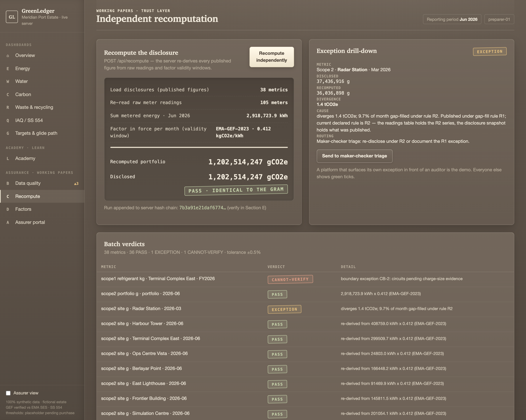This screenshot has width=526, height=420.
Task: Click PASS · IDENTICAL TO THE GRAM stamp
Action: coord(236,190)
